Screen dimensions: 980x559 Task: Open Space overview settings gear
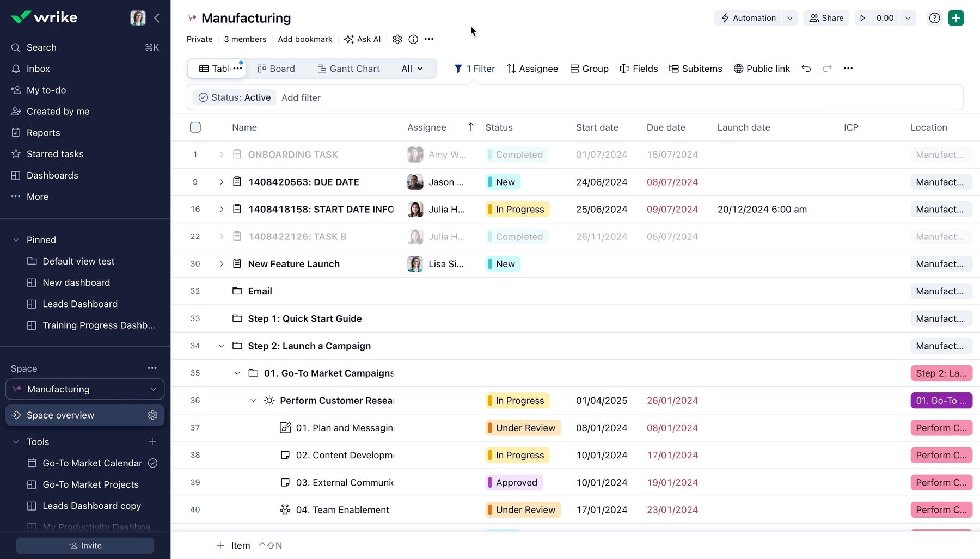(x=152, y=415)
